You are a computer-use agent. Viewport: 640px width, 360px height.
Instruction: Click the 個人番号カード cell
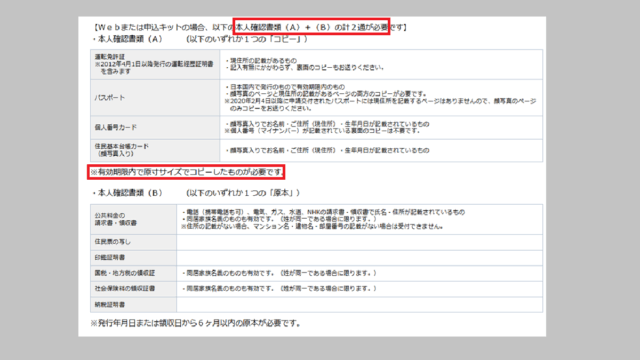click(155, 127)
